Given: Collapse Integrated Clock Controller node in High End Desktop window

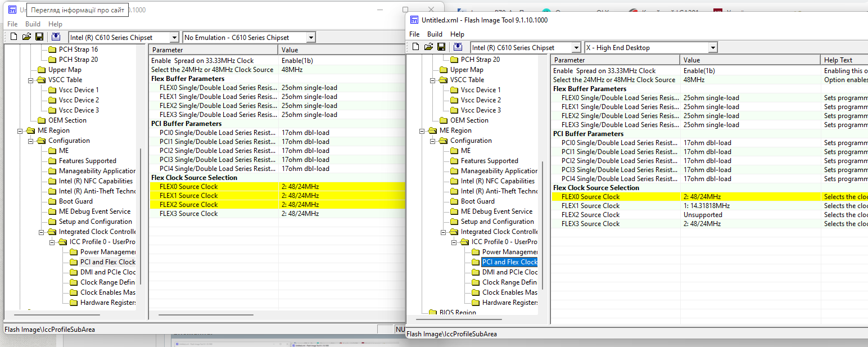Looking at the screenshot, I should point(444,232).
